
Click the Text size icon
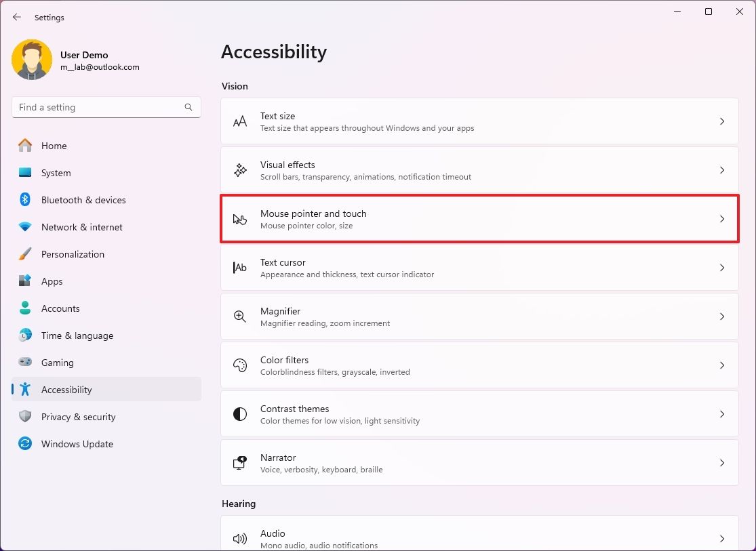239,121
